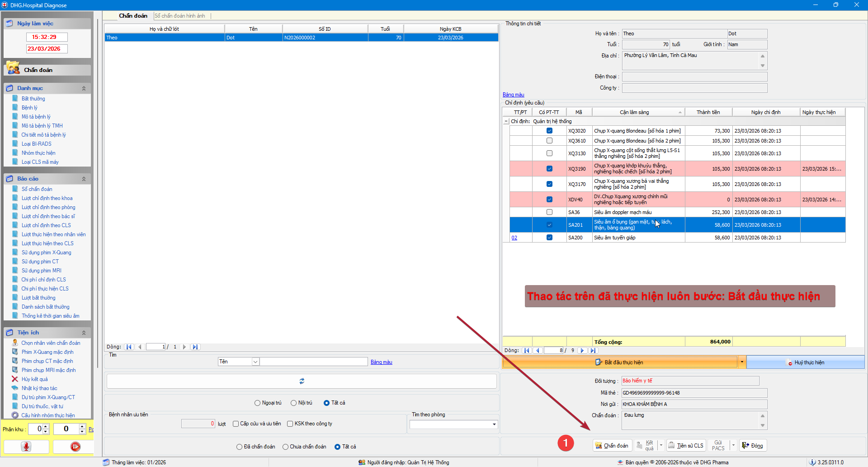Click the red play button at bottom left
This screenshot has width=868, height=467.
[75, 447]
